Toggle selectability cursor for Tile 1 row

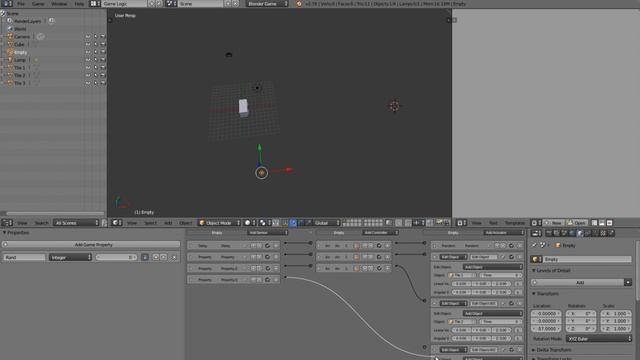96,67
